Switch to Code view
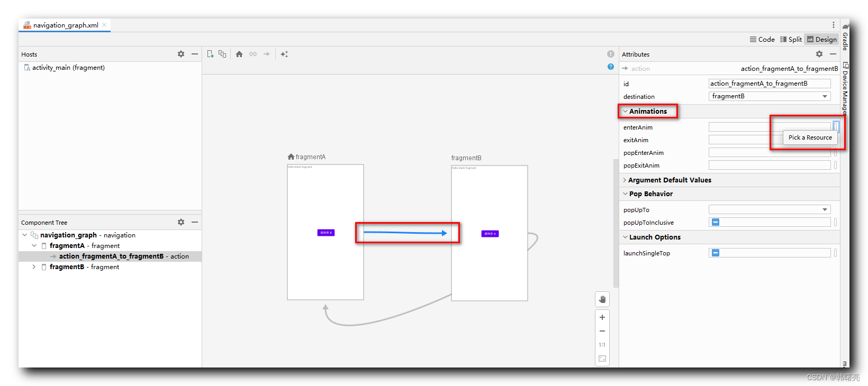This screenshot has height=386, width=868. [x=762, y=39]
